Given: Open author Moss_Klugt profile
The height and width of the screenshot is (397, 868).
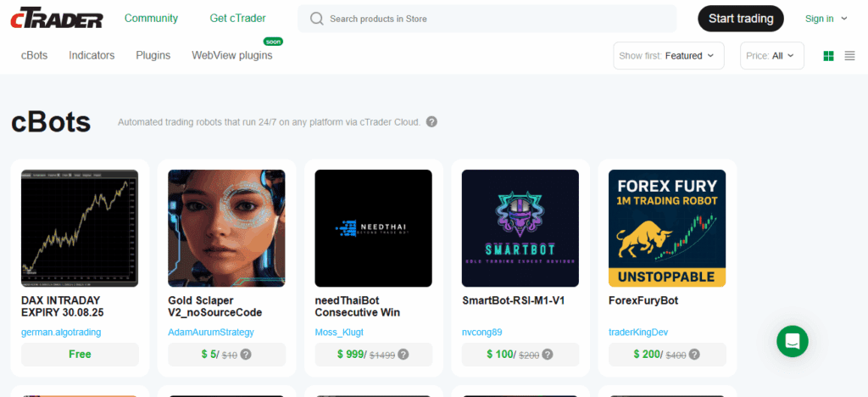Looking at the screenshot, I should 339,333.
